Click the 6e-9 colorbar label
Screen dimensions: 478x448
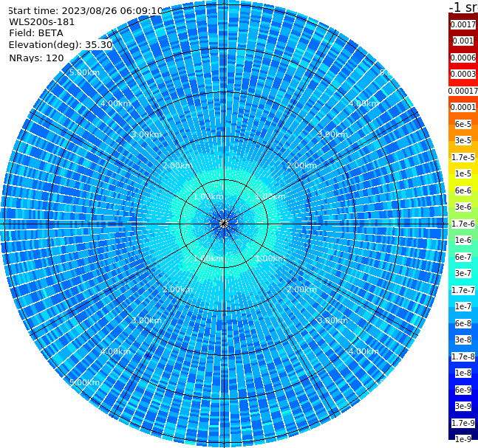463,390
